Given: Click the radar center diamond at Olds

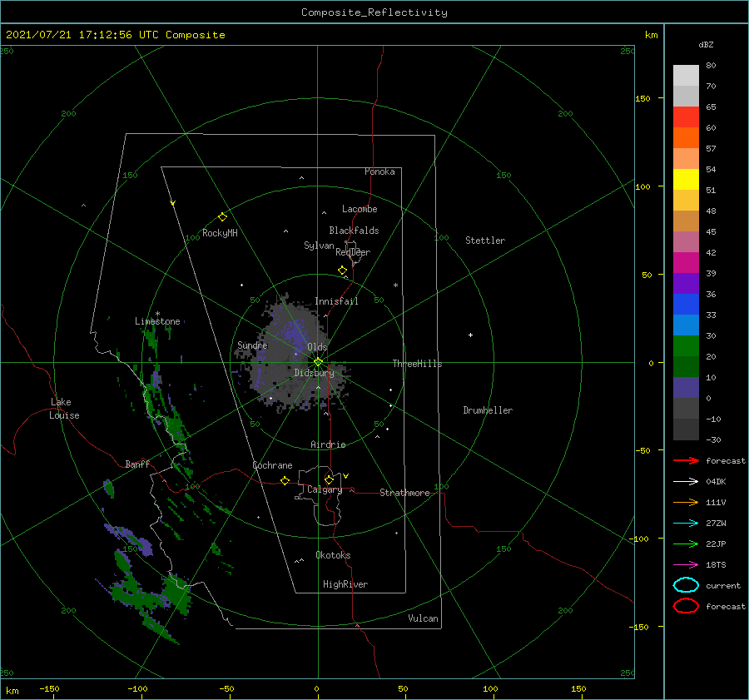Looking at the screenshot, I should coord(318,362).
